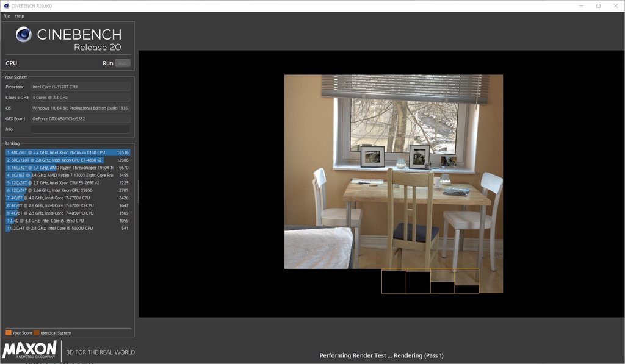The height and width of the screenshot is (364, 625).
Task: Click the Cores x GHz field
Action: [80, 97]
